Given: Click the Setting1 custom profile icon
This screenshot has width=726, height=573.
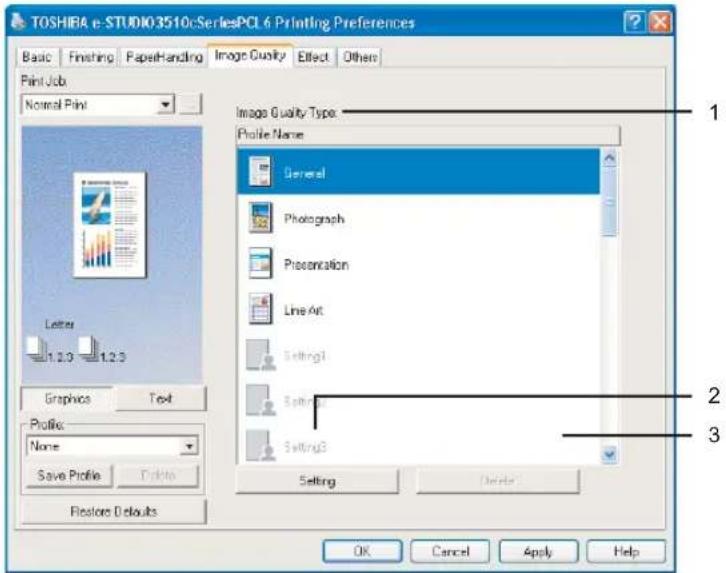Looking at the screenshot, I should coord(261,355).
